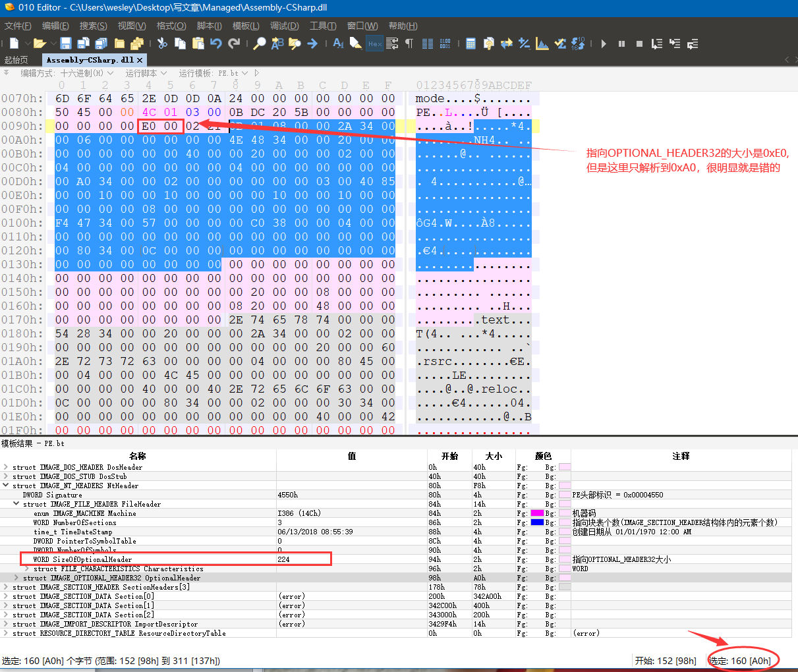Open the 视图(V) menu
The image size is (798, 672).
tap(132, 26)
